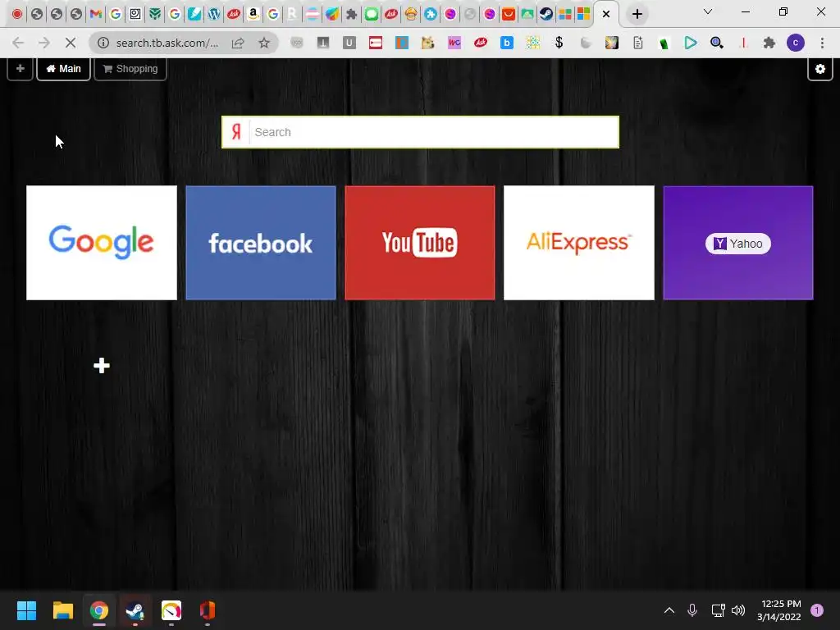Show hidden system tray icons
Viewport: 840px width, 630px height.
click(x=669, y=610)
